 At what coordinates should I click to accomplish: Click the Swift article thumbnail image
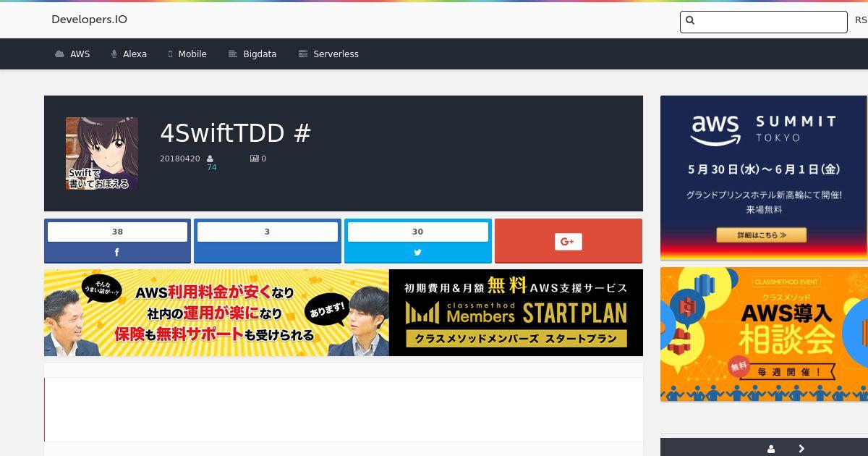[102, 153]
